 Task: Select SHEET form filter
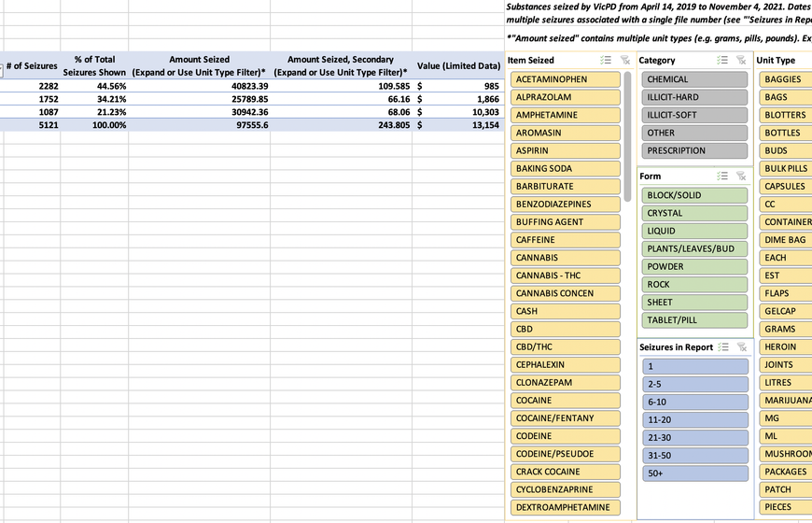point(694,303)
